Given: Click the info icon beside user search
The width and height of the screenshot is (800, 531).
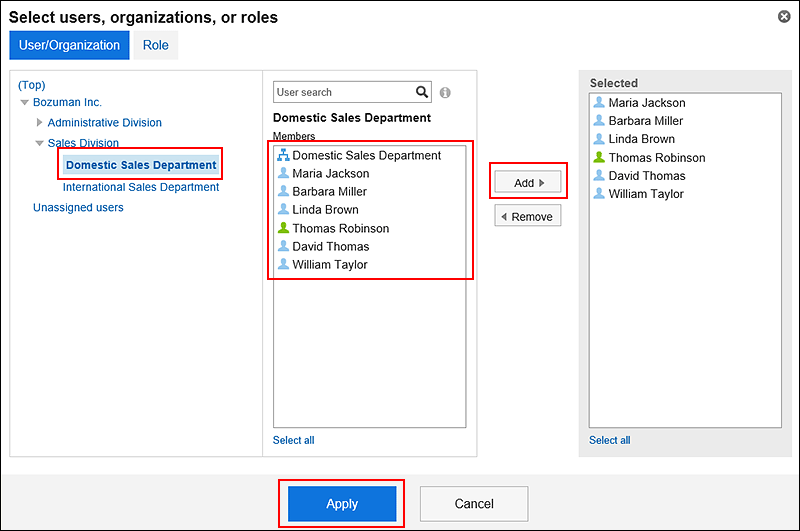Looking at the screenshot, I should tap(445, 93).
